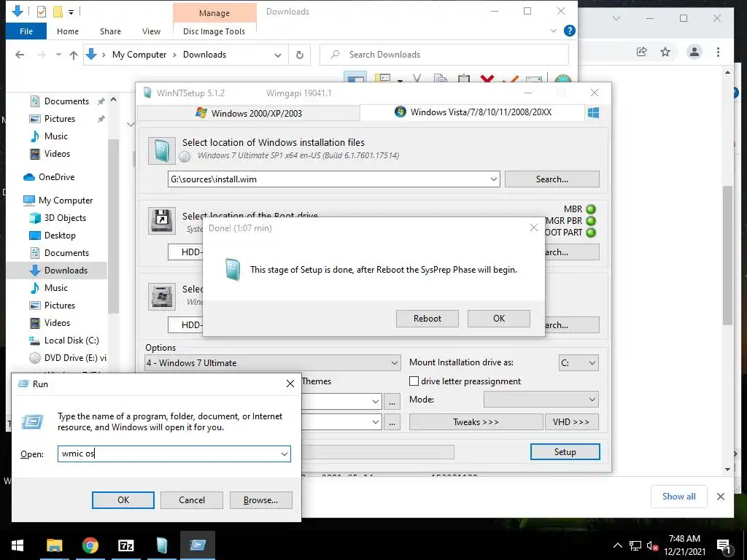Click Show all downloads in Chrome
Image resolution: width=747 pixels, height=560 pixels.
coord(679,497)
